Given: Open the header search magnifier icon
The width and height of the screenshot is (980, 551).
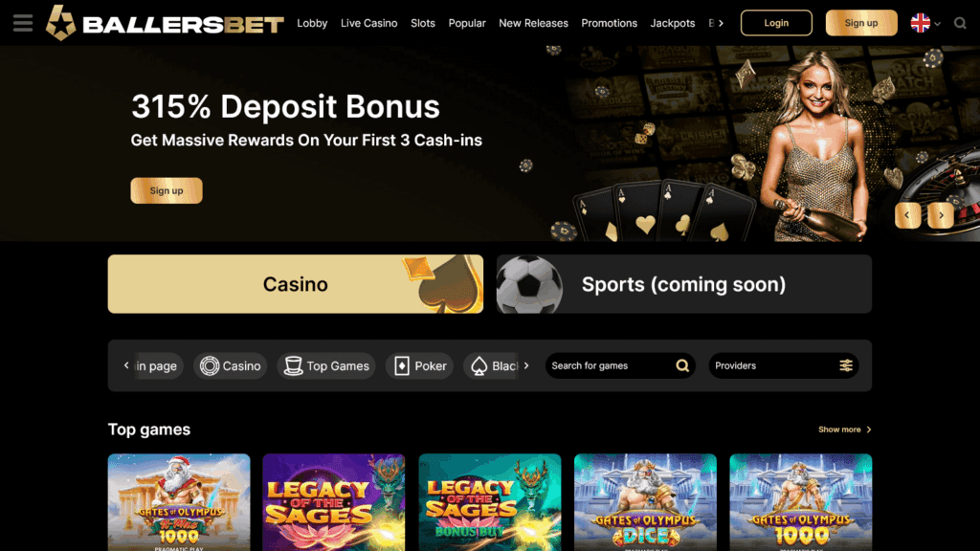Looking at the screenshot, I should coord(960,23).
